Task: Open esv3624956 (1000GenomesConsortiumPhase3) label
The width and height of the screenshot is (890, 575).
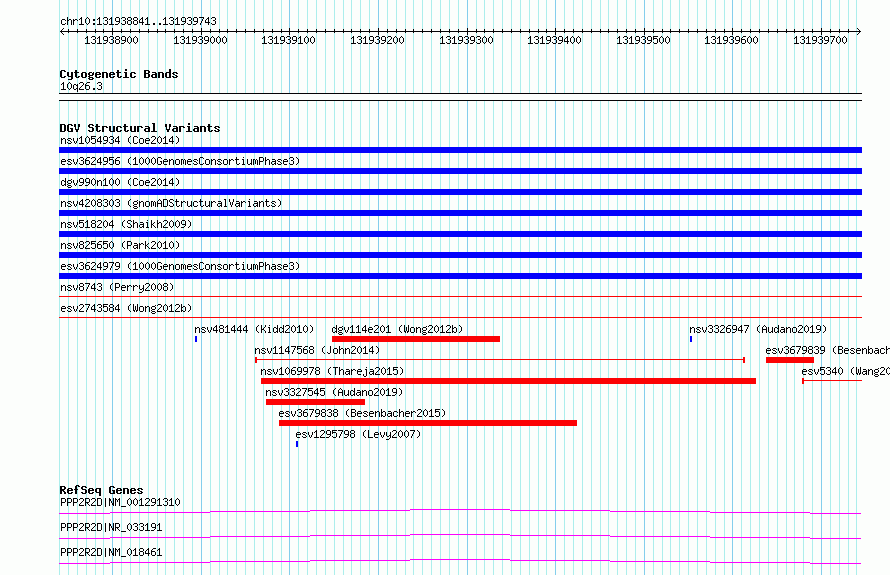Action: 180,161
